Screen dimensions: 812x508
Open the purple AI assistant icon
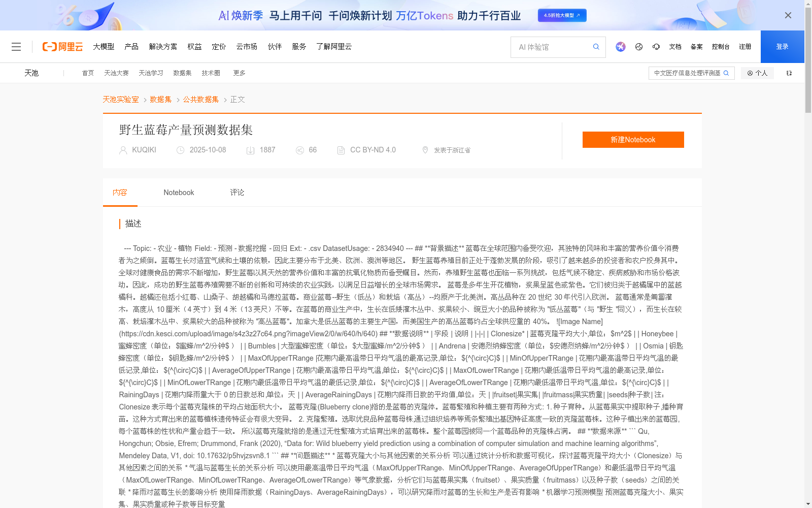[x=621, y=47]
